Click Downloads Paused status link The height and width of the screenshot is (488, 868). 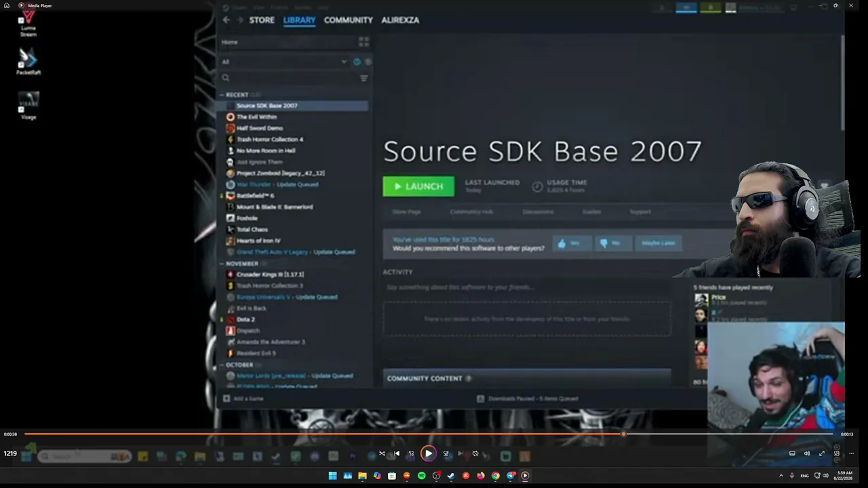(533, 399)
